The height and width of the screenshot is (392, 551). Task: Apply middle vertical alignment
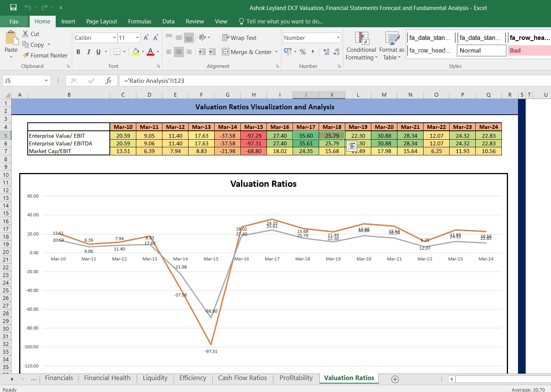coord(179,38)
